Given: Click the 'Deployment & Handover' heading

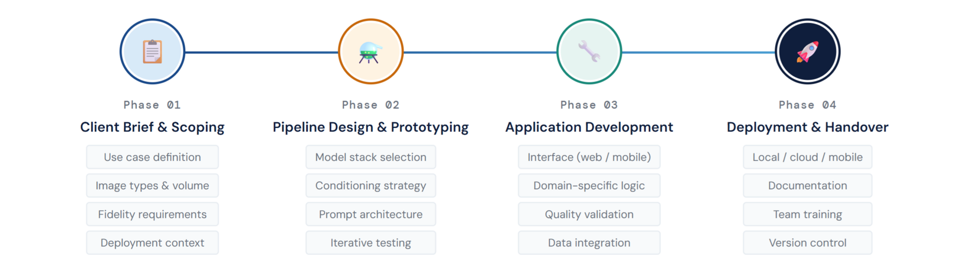Looking at the screenshot, I should [808, 127].
